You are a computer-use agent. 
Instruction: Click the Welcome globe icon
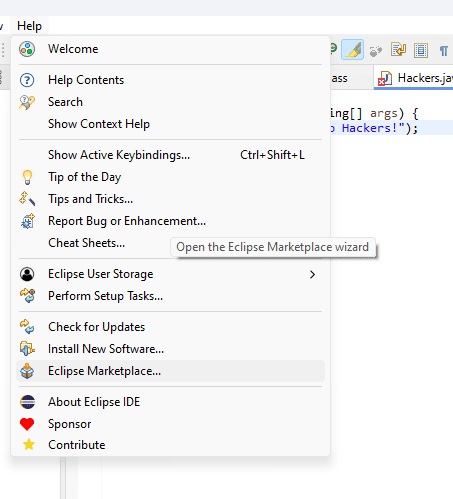coord(27,49)
